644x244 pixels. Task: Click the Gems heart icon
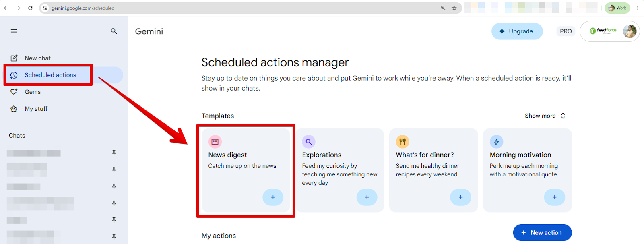point(14,92)
